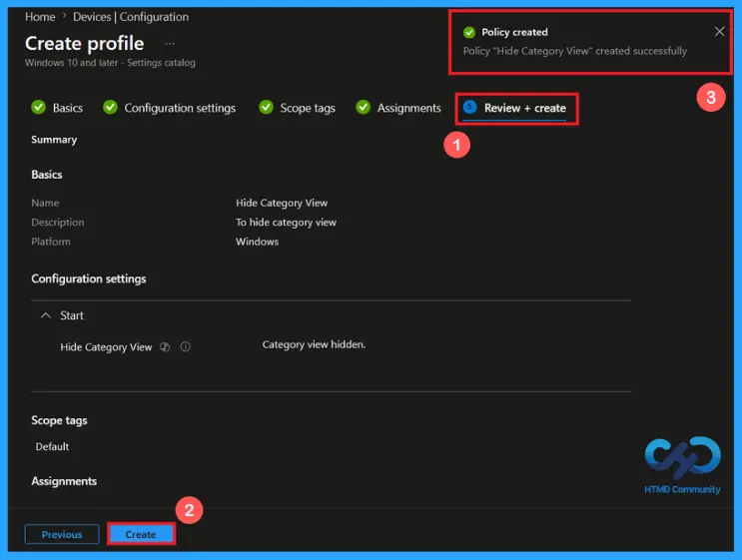Image resolution: width=742 pixels, height=560 pixels.
Task: Click the info icon next to Hide Category View
Action: (x=186, y=346)
